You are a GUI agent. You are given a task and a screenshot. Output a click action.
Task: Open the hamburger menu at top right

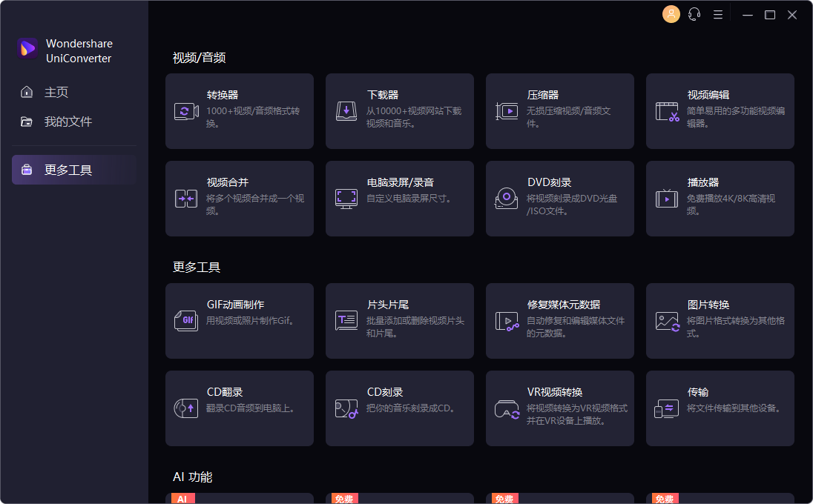[x=717, y=14]
